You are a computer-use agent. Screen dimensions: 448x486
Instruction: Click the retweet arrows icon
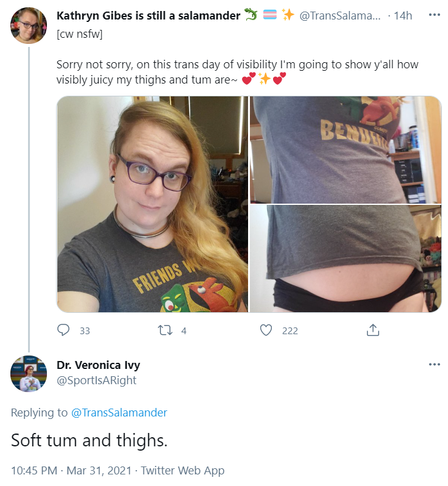coord(165,331)
